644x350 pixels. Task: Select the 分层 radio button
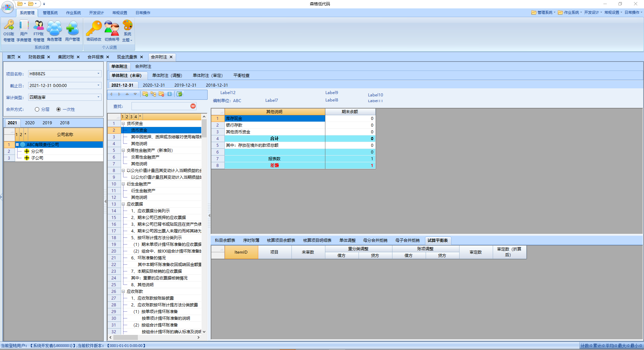tap(37, 110)
